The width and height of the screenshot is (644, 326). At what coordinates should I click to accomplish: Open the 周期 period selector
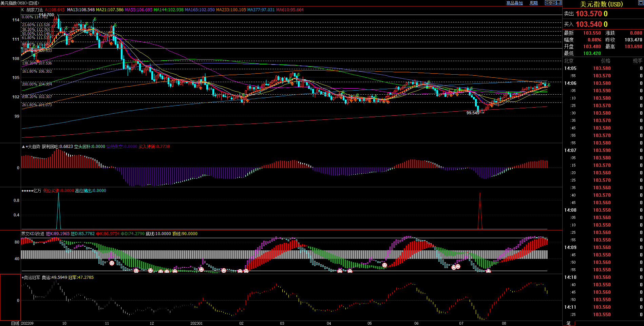click(534, 3)
